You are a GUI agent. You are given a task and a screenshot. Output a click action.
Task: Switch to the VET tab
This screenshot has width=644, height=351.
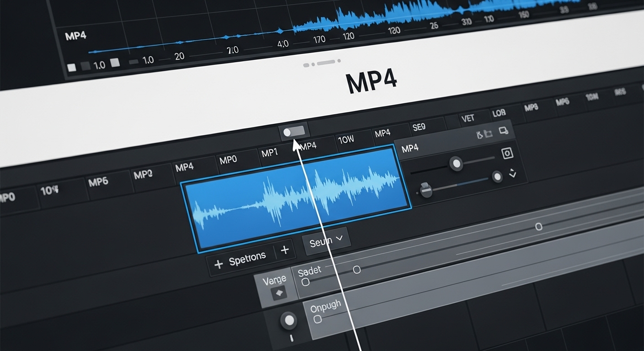point(468,118)
